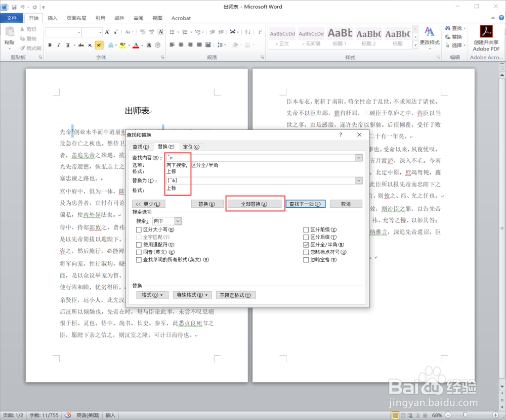Switch to the 定位 tab

point(191,147)
